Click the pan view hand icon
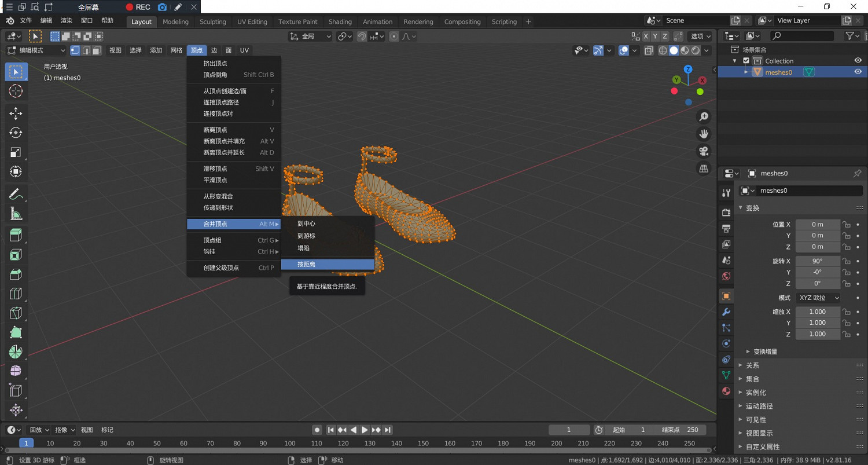868x465 pixels. tap(704, 134)
